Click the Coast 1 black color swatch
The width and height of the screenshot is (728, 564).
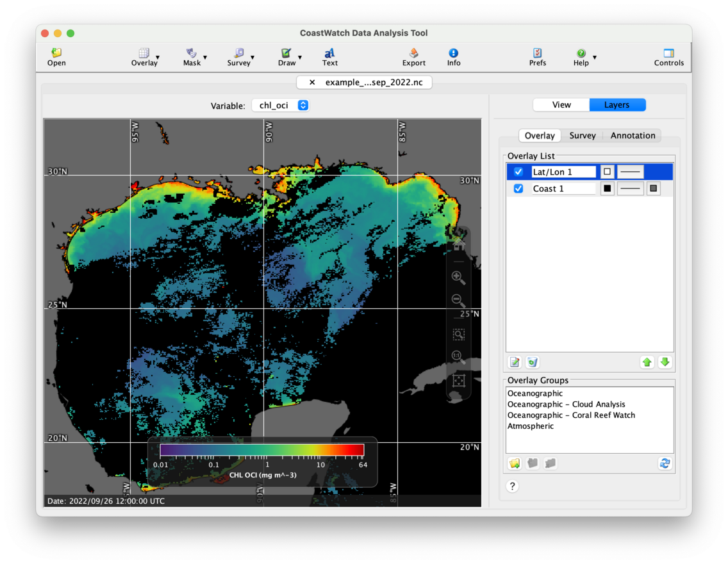click(606, 188)
